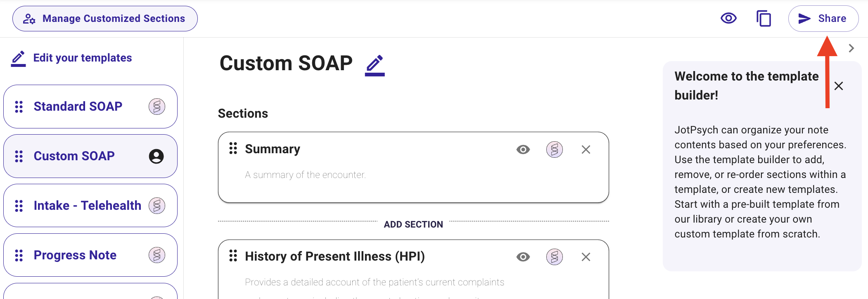Select the Standard SOAP template

click(90, 107)
